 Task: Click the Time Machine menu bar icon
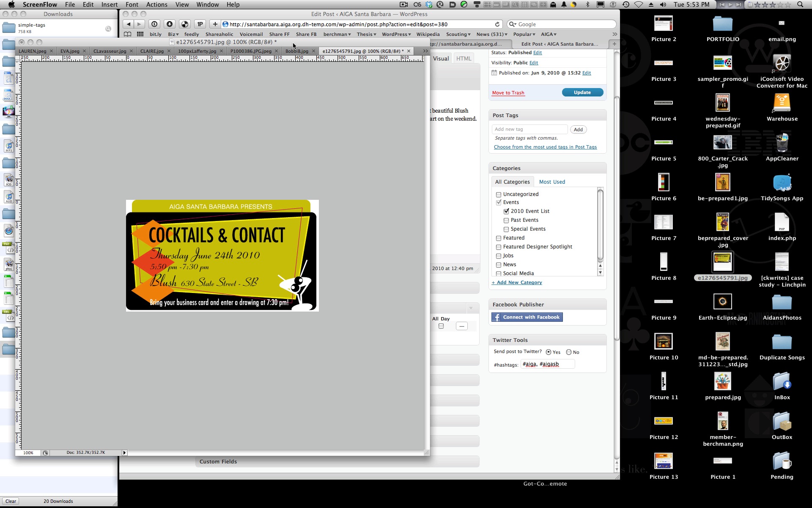click(625, 5)
